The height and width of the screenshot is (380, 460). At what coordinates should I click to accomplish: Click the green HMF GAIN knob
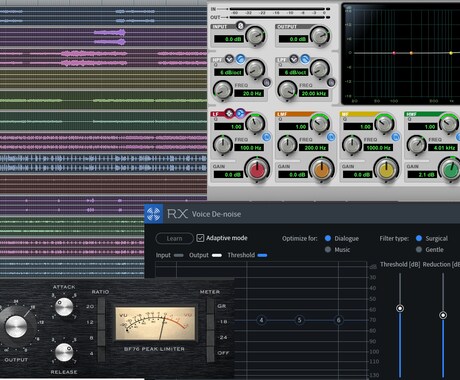(450, 170)
